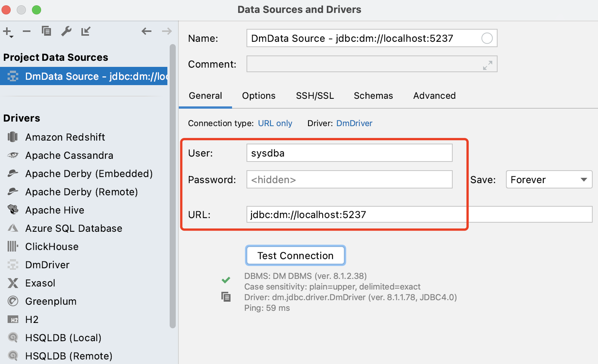
Task: Select the Apache Hive driver
Action: (55, 210)
